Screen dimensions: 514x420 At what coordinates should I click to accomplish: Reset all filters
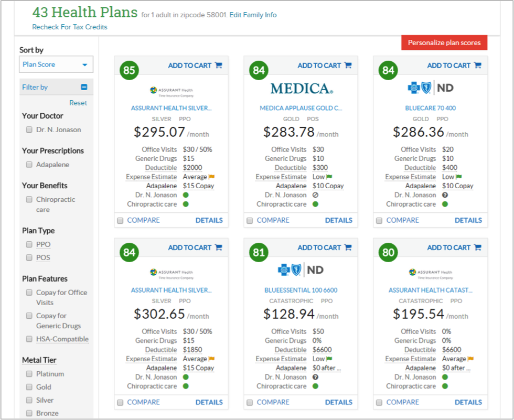coord(78,103)
